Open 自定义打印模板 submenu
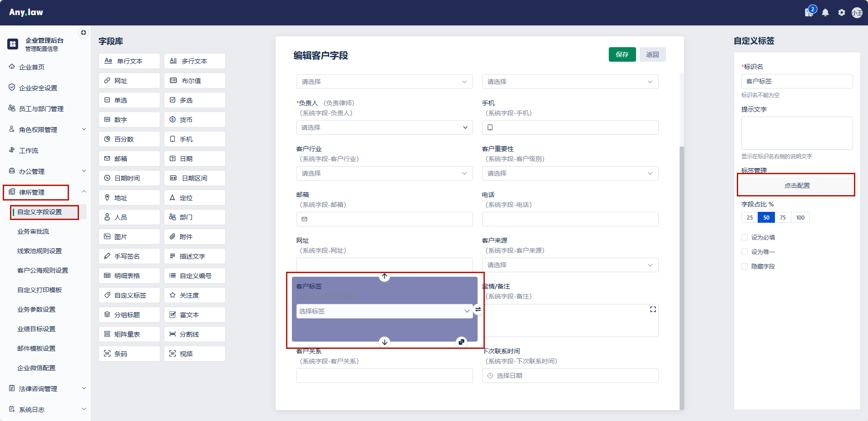The height and width of the screenshot is (421, 868). click(x=39, y=290)
